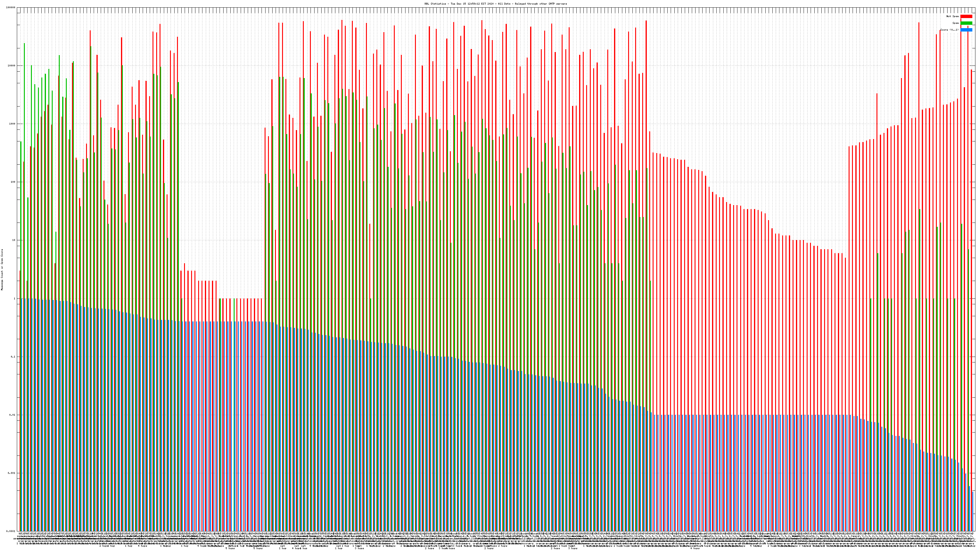The height and width of the screenshot is (551, 980).
Task: Click the shortest blue bar at far right
Action: (x=973, y=512)
